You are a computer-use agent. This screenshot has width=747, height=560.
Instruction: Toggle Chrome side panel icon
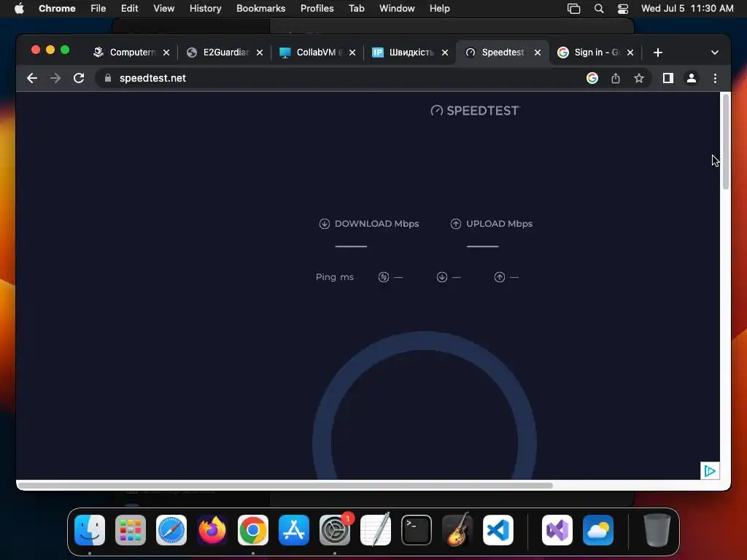pyautogui.click(x=668, y=78)
